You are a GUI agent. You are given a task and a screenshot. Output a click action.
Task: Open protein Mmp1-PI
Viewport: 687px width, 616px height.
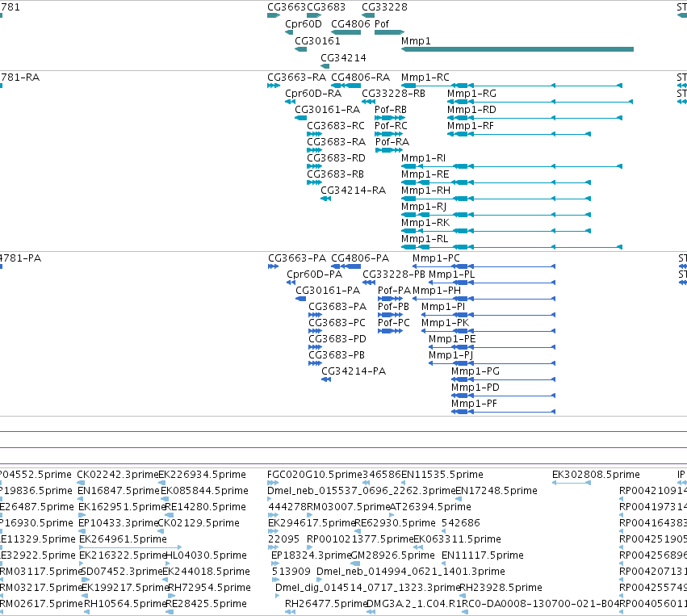[x=443, y=307]
